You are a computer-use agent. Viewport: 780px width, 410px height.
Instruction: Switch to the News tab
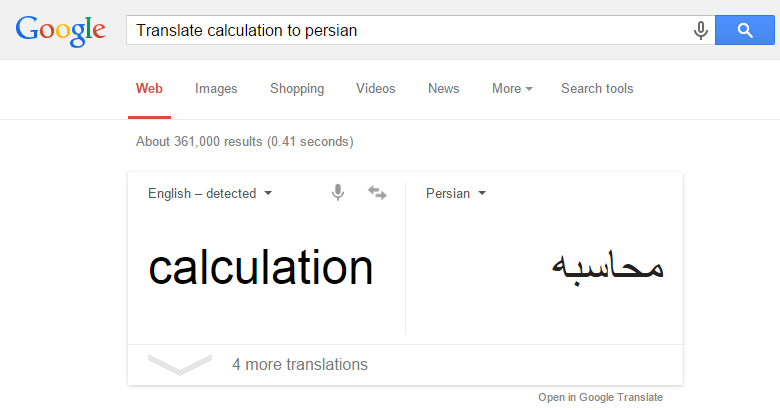click(x=443, y=89)
